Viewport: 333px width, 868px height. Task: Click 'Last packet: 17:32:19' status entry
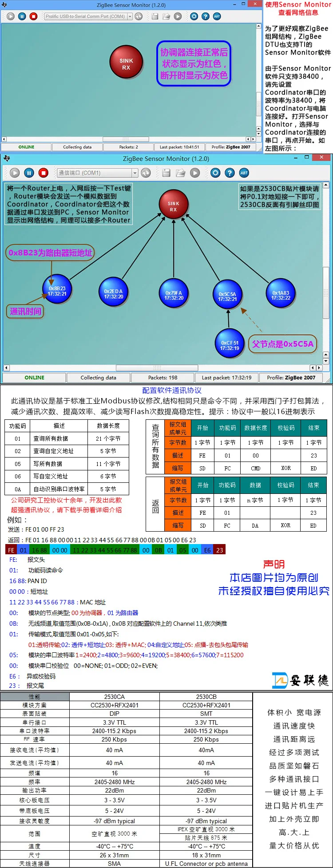click(x=226, y=378)
